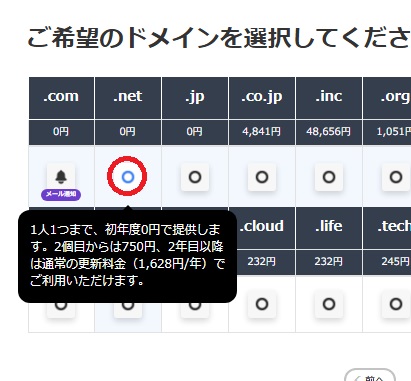Select the .net domain radio circle

click(x=128, y=177)
